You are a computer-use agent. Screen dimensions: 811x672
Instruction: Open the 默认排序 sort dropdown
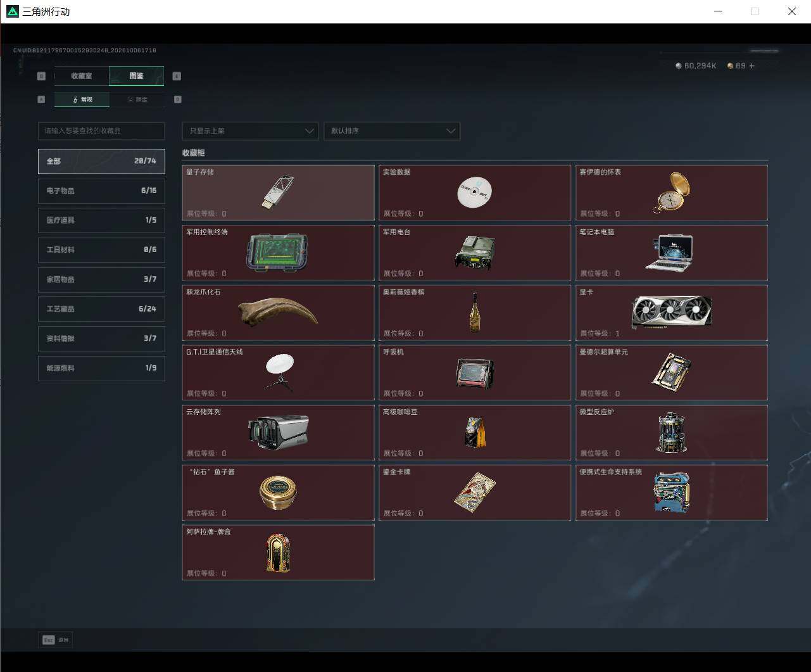coord(392,131)
